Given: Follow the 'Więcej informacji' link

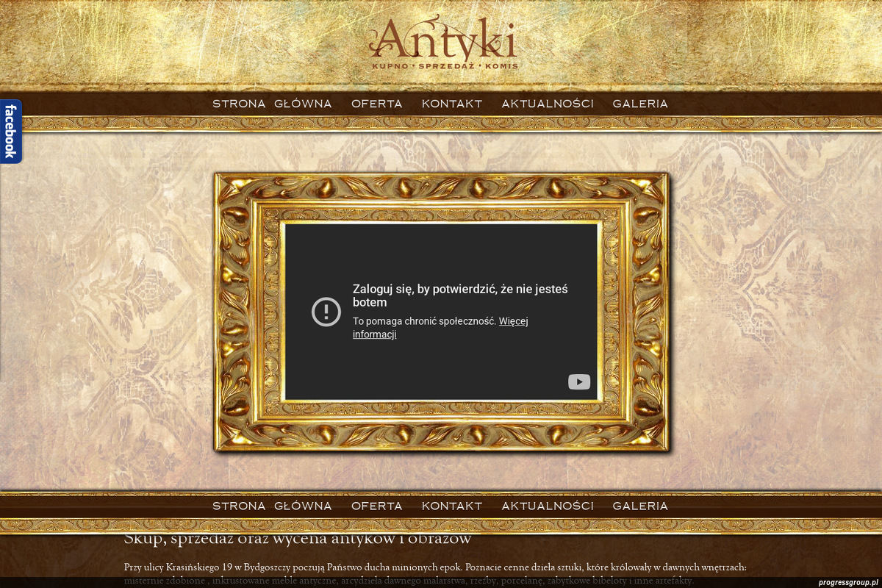Looking at the screenshot, I should (x=513, y=321).
